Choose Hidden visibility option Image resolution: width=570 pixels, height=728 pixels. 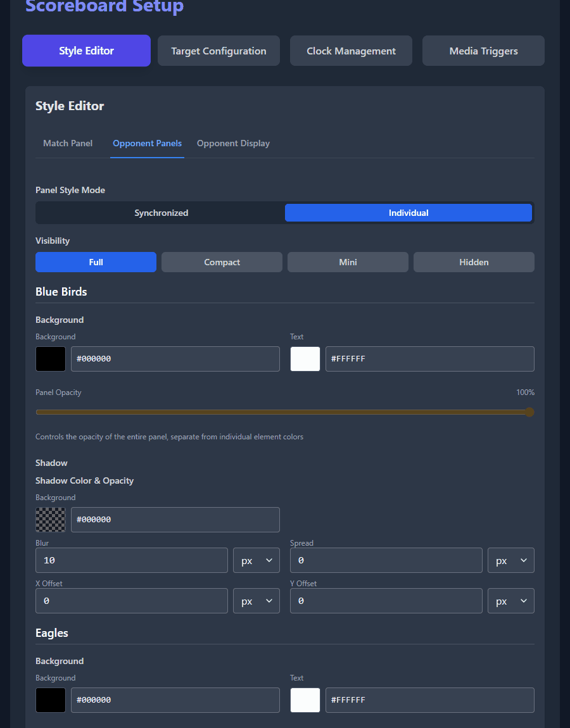[x=474, y=262]
